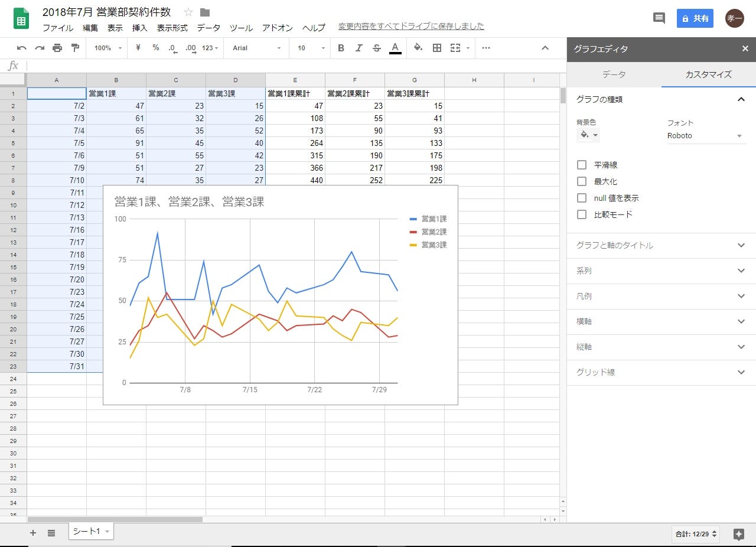
Task: Format as percent with % icon
Action: (x=156, y=48)
